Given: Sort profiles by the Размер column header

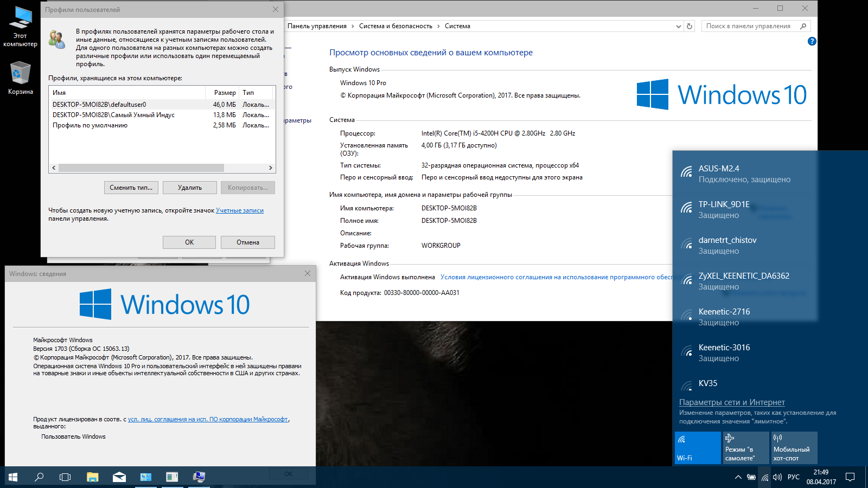Looking at the screenshot, I should [222, 93].
